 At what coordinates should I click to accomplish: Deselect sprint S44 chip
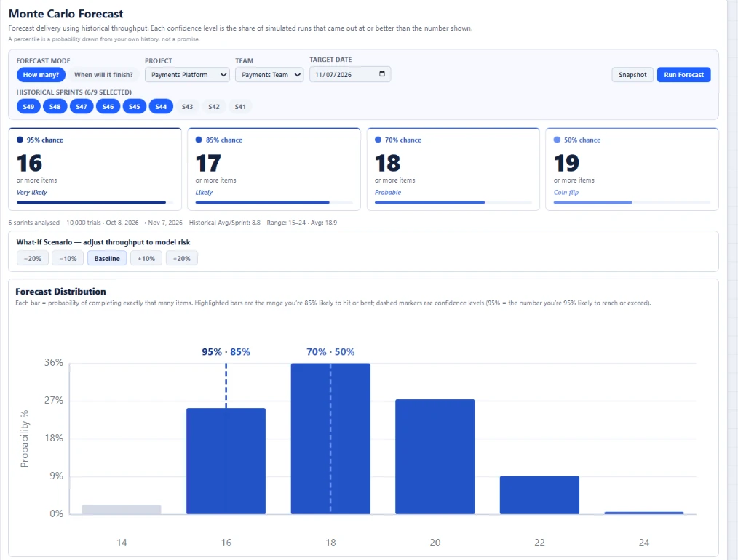161,107
